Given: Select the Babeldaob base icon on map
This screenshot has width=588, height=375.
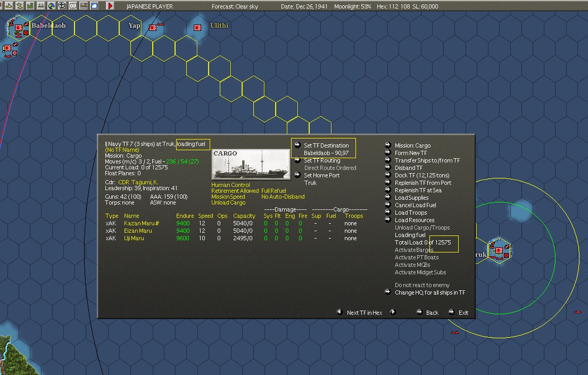Looking at the screenshot, I should coord(19,29).
